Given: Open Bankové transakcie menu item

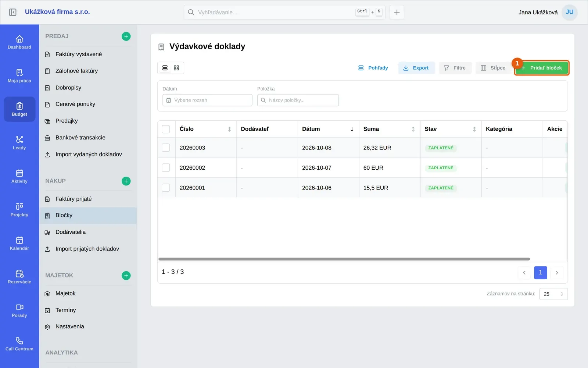Looking at the screenshot, I should coord(88,138).
